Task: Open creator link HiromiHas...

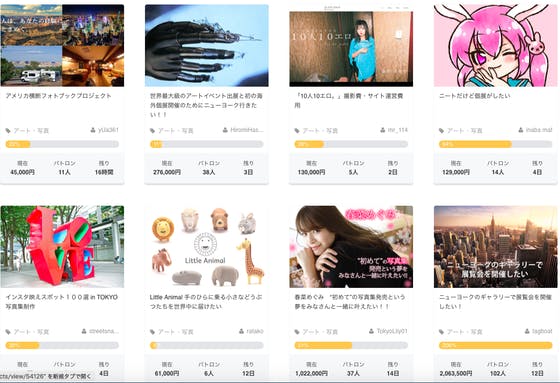Action: (x=247, y=130)
